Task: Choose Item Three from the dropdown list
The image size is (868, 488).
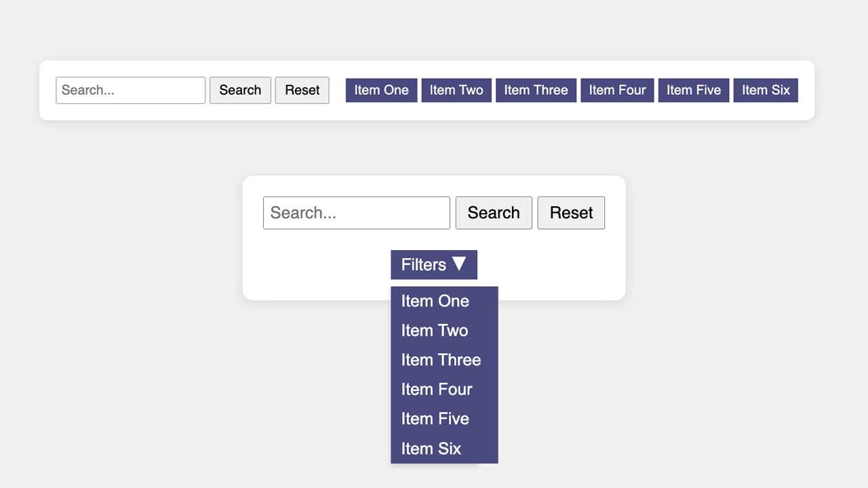Action: coord(441,360)
